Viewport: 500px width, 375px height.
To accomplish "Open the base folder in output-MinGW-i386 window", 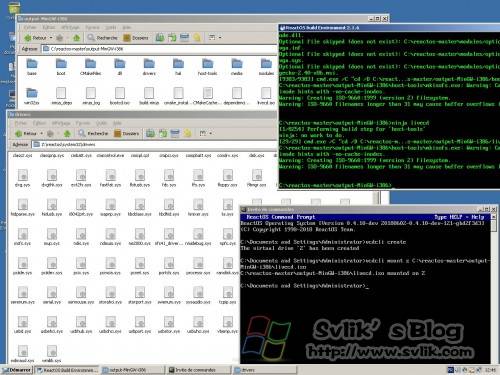I will [x=32, y=66].
